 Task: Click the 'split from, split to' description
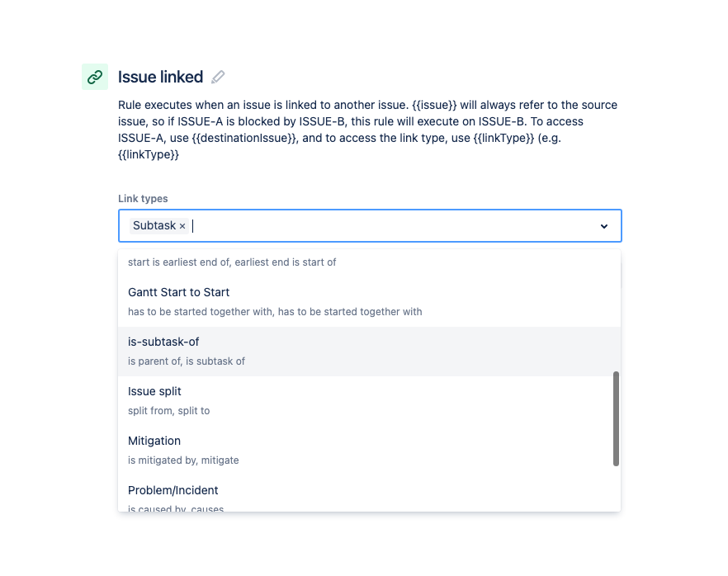(169, 411)
